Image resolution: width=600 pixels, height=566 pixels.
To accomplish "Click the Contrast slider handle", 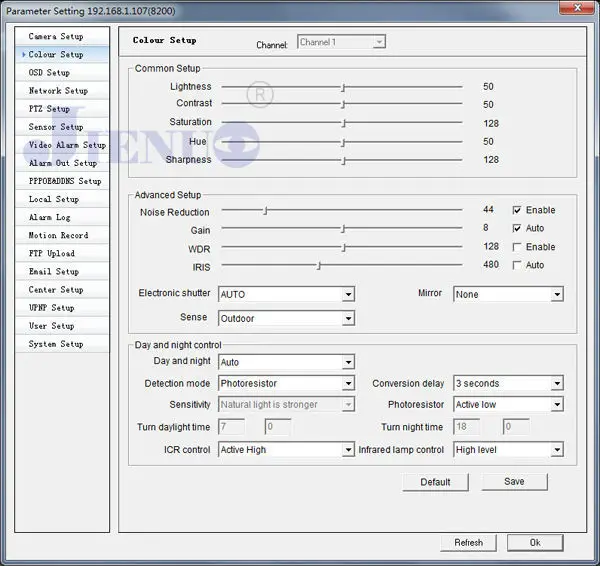I will pyautogui.click(x=343, y=104).
